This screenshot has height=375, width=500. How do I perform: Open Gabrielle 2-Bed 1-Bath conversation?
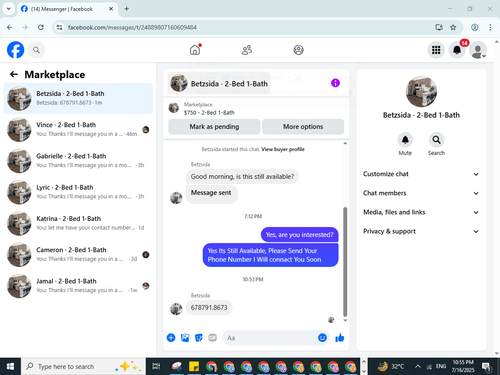click(78, 161)
